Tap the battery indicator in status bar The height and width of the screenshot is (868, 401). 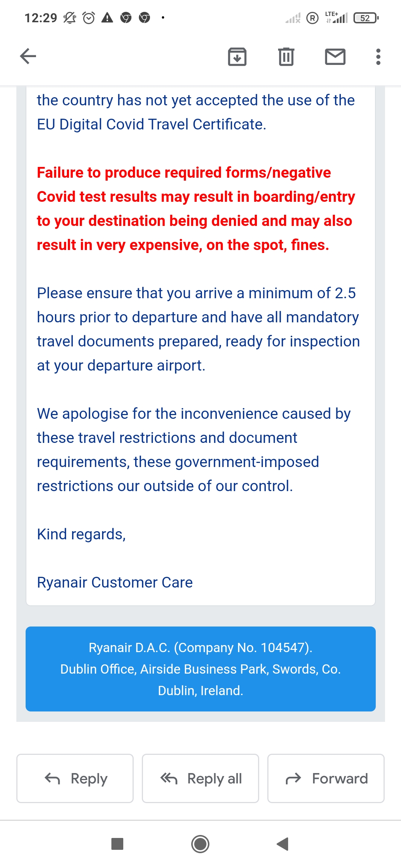(366, 18)
